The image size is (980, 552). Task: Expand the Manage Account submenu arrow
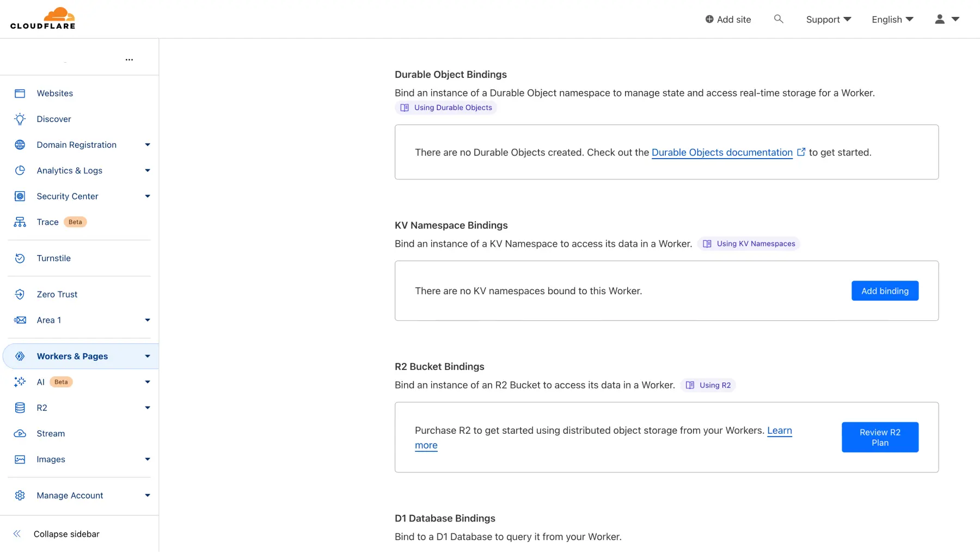click(x=148, y=495)
